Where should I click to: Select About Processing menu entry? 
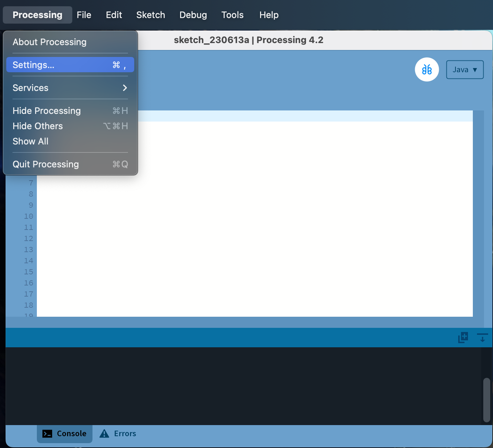pos(50,42)
